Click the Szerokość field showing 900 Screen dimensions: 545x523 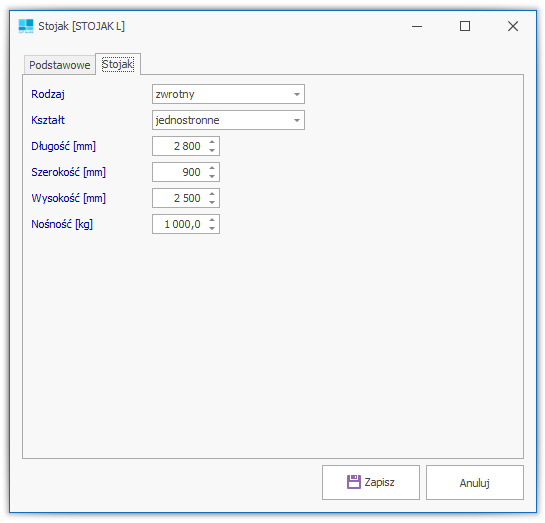179,172
